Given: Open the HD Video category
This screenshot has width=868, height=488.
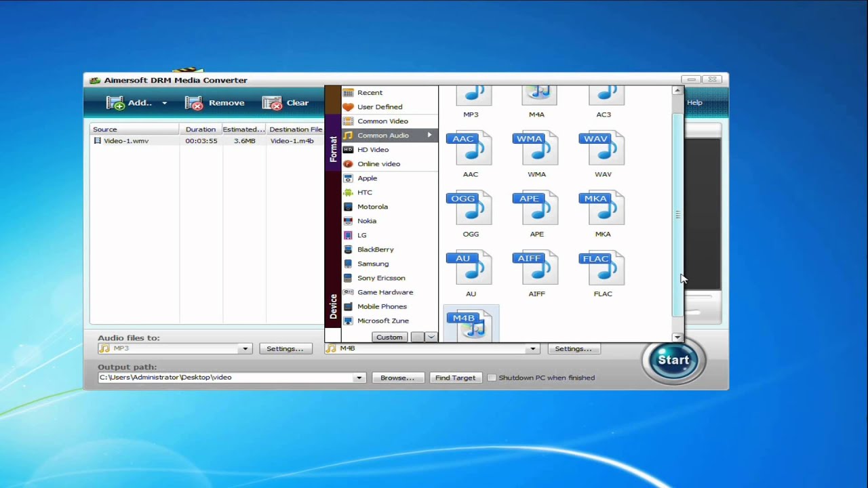Looking at the screenshot, I should [x=390, y=149].
